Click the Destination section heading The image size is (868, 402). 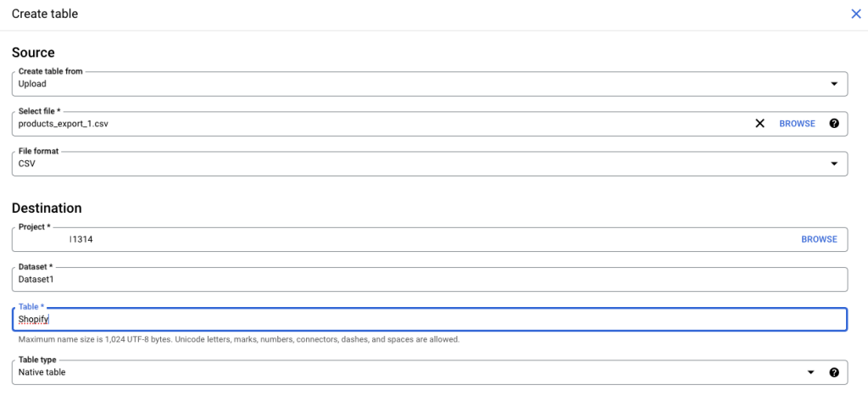(x=47, y=208)
